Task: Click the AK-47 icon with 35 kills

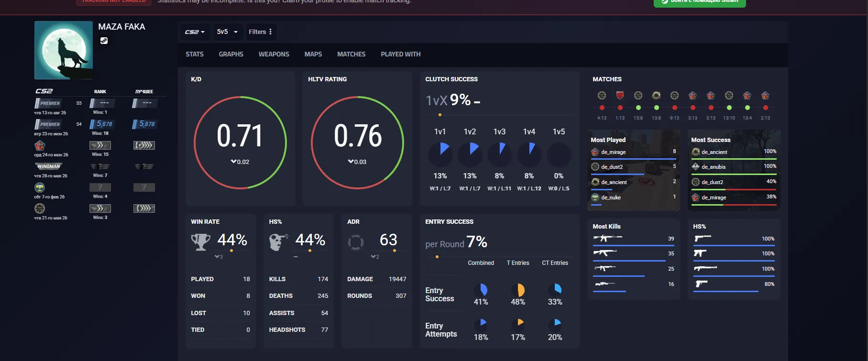Action: pos(605,252)
